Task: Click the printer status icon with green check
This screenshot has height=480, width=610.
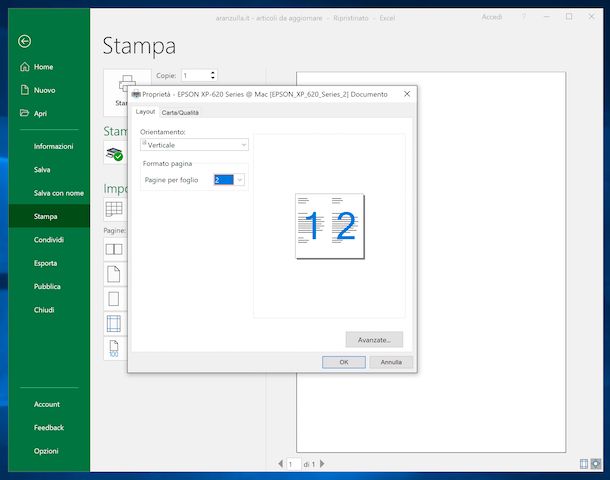Action: click(114, 154)
